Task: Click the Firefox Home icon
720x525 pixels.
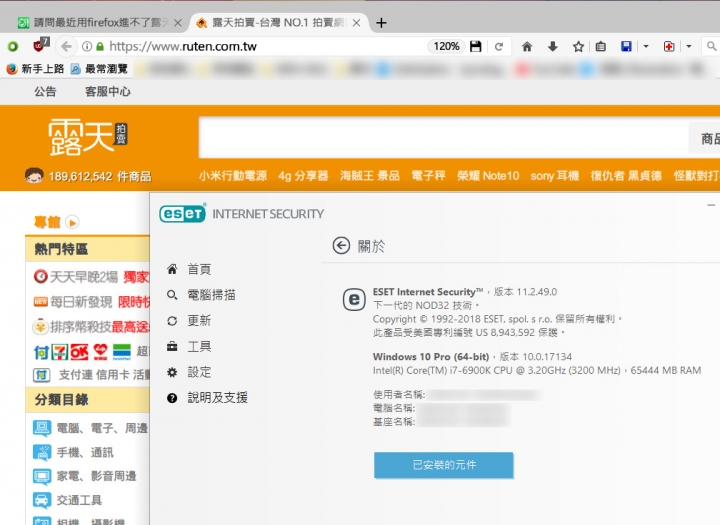Action: (x=527, y=46)
